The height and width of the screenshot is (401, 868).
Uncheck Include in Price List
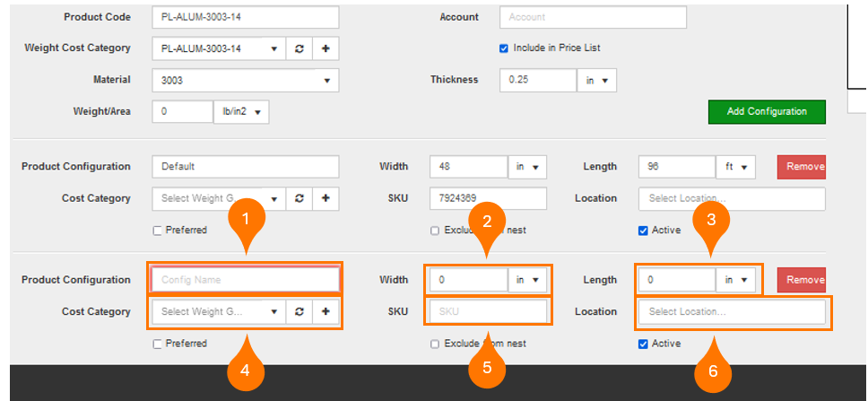tap(504, 48)
